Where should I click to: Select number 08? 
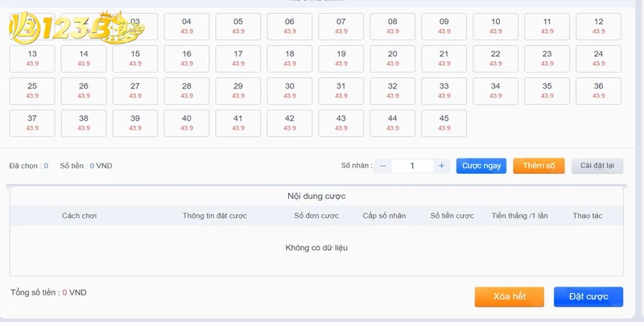pos(393,27)
